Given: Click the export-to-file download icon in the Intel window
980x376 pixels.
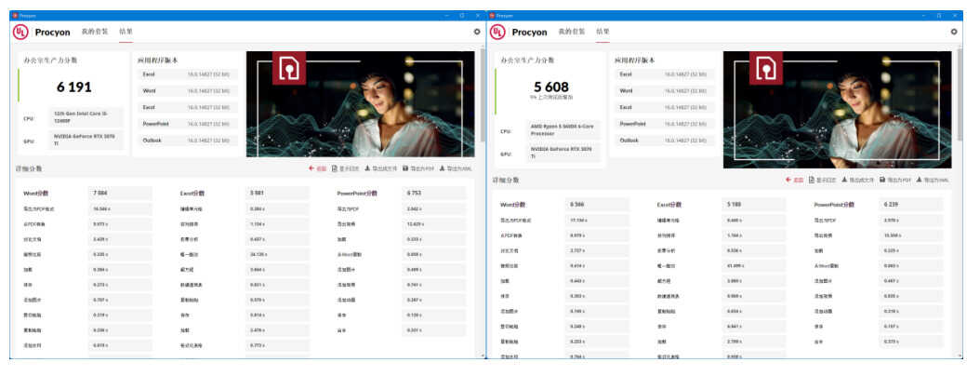Looking at the screenshot, I should point(367,168).
